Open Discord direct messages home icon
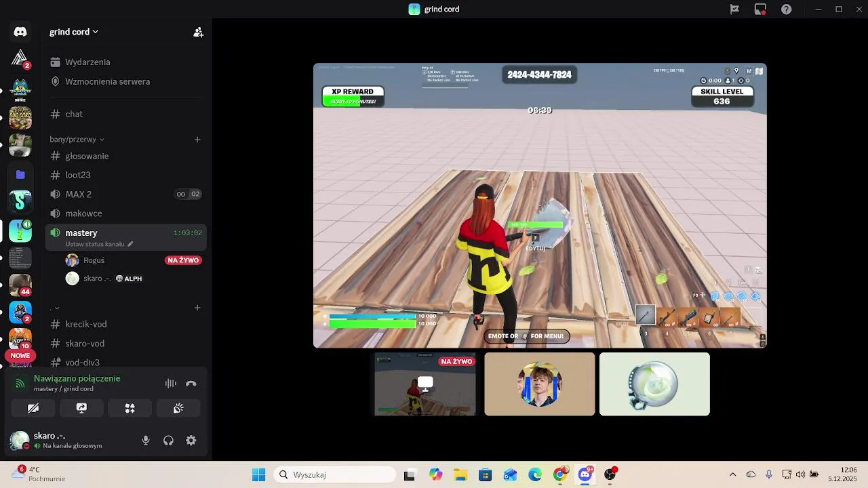Screen dimensions: 868x488 pos(20,32)
